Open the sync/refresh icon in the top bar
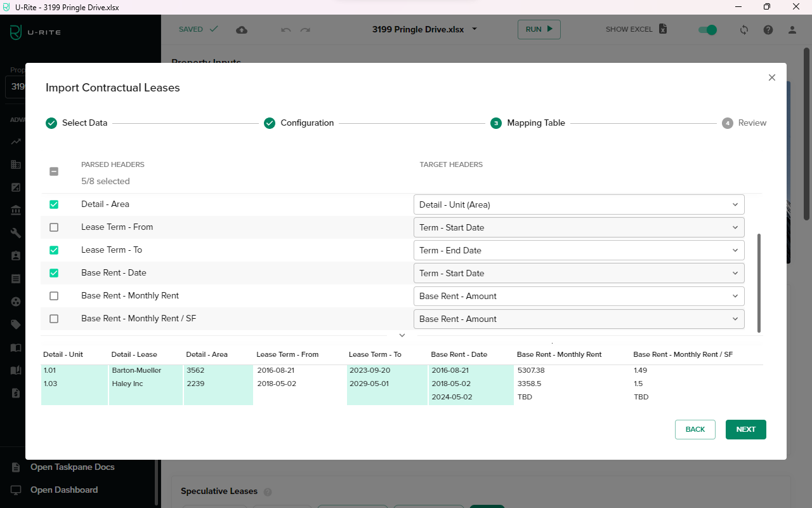812x508 pixels. 743,29
